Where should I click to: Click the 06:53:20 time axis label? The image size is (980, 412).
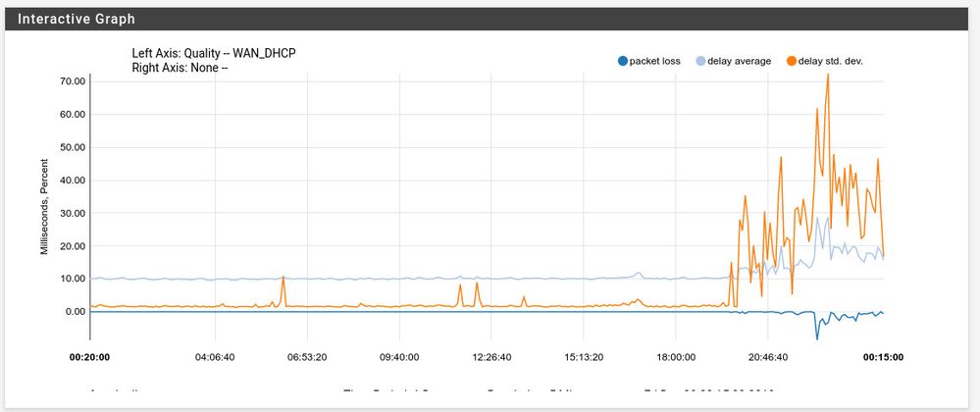click(x=307, y=358)
